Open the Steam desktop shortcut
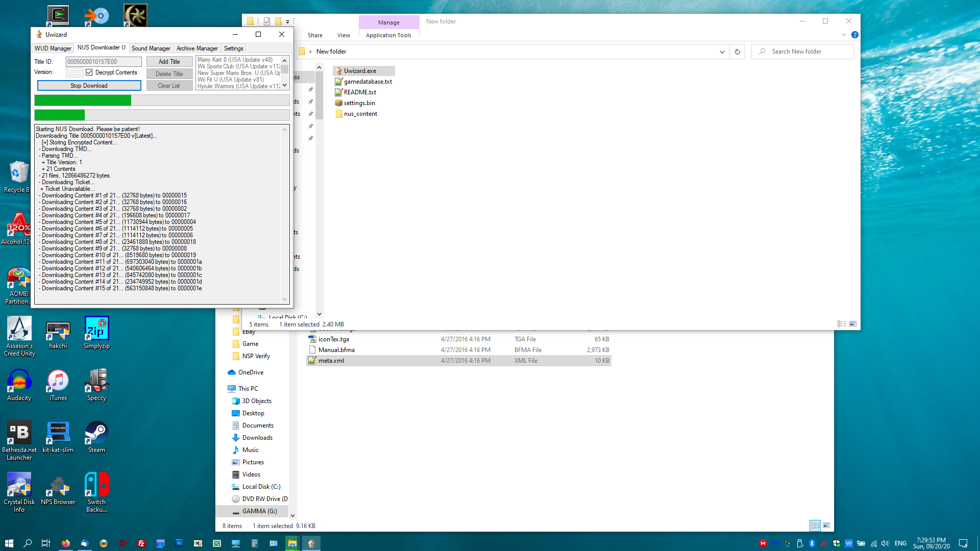This screenshot has height=551, width=980. pyautogui.click(x=96, y=437)
